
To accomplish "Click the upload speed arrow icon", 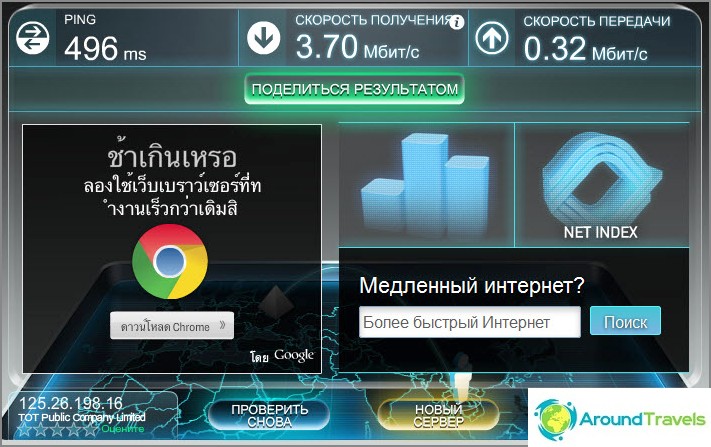I will coord(492,38).
